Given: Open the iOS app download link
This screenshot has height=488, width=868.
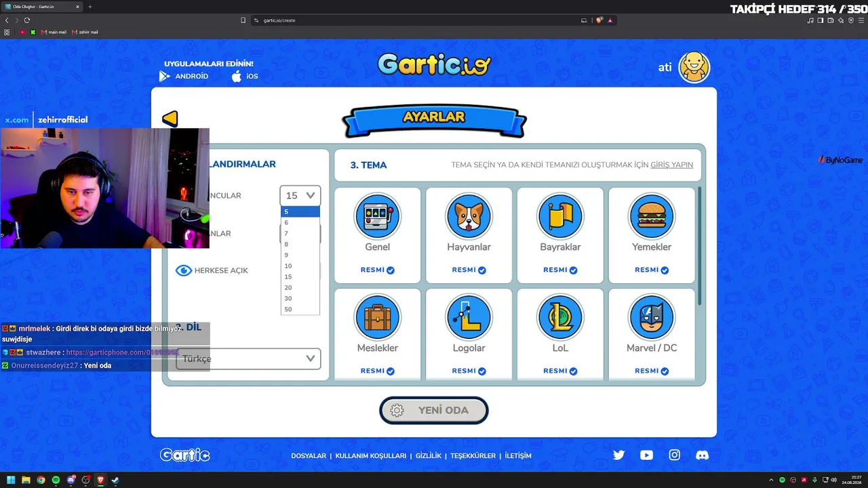Looking at the screenshot, I should click(244, 77).
